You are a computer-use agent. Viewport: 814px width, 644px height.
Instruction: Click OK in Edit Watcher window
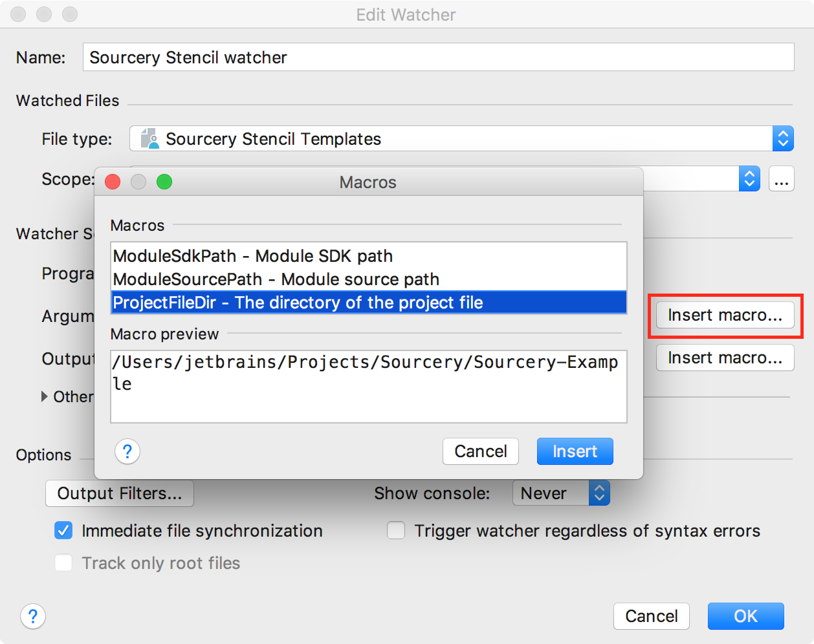pos(745,616)
